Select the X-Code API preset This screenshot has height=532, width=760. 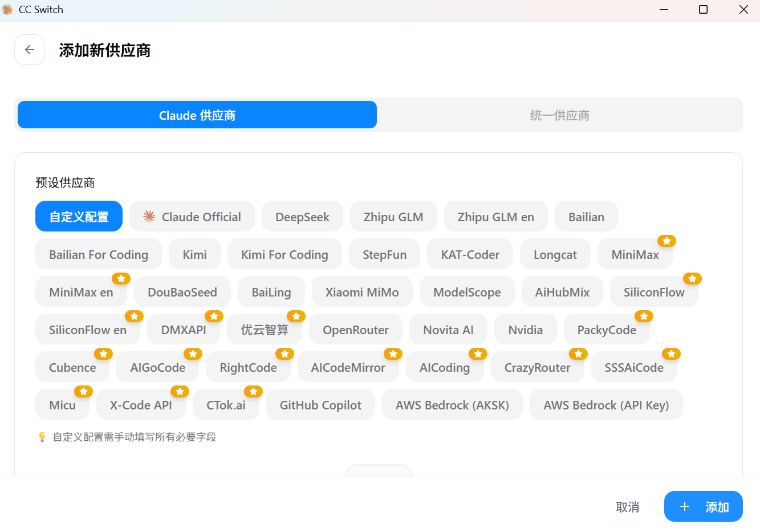click(141, 404)
